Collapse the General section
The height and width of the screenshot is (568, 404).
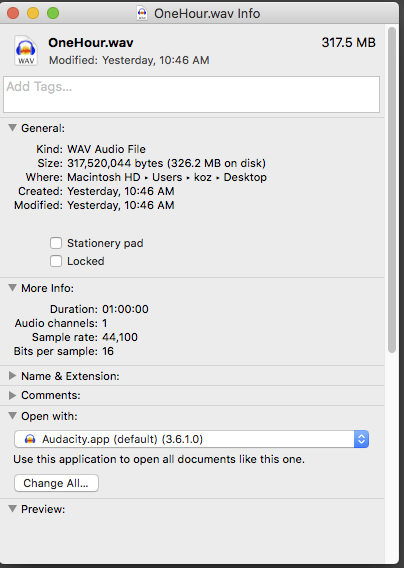tap(12, 128)
